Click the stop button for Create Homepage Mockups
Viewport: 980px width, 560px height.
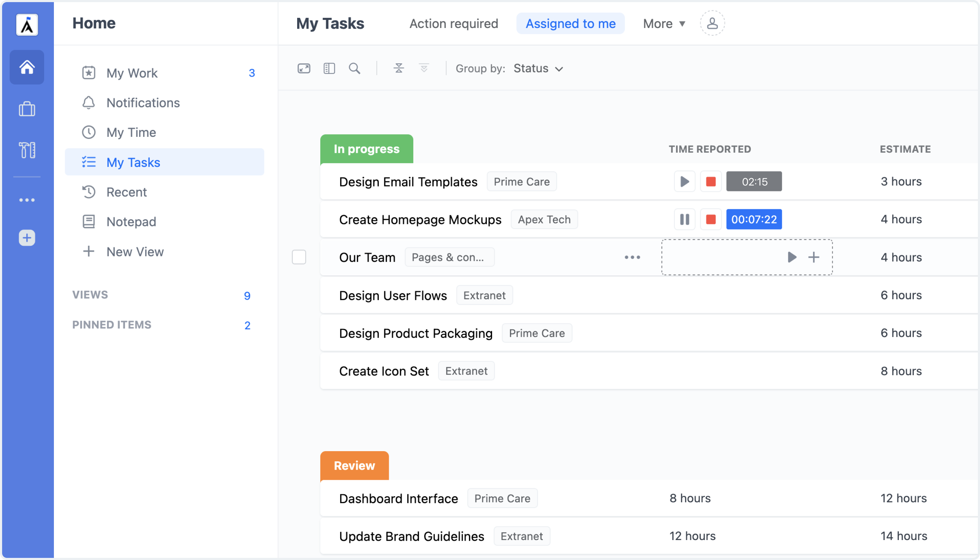point(711,219)
